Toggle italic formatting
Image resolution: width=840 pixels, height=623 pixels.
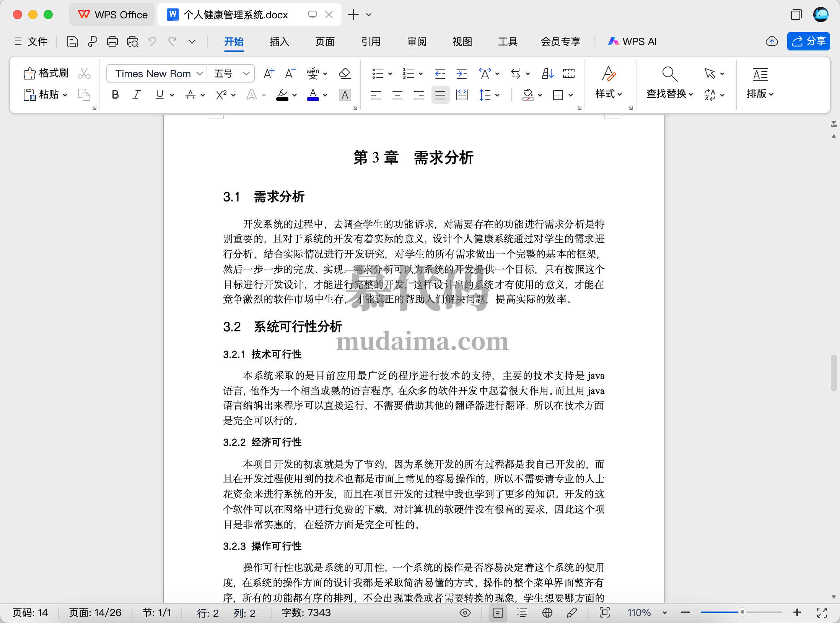coord(137,94)
